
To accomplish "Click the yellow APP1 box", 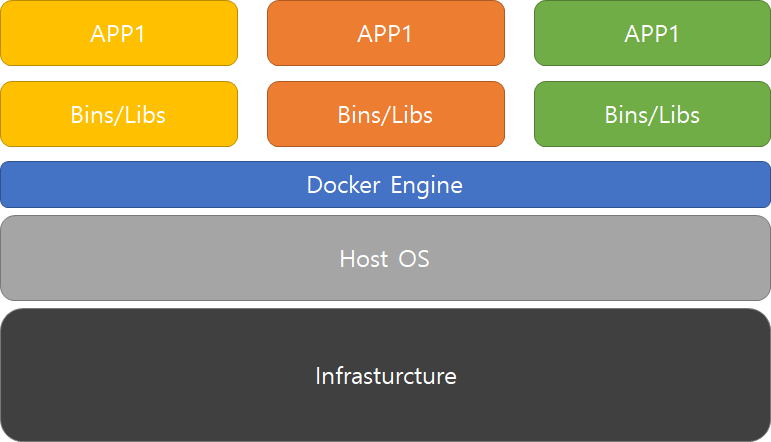I will [x=119, y=33].
